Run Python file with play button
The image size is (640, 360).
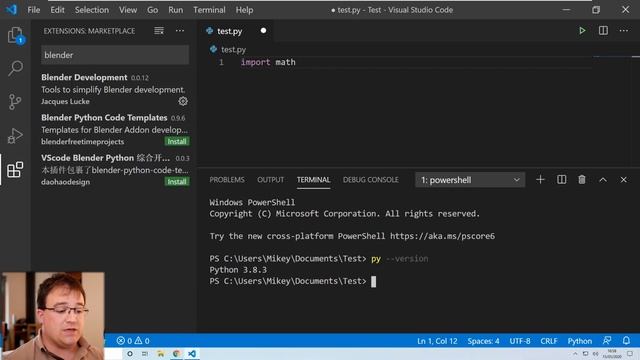coord(582,31)
